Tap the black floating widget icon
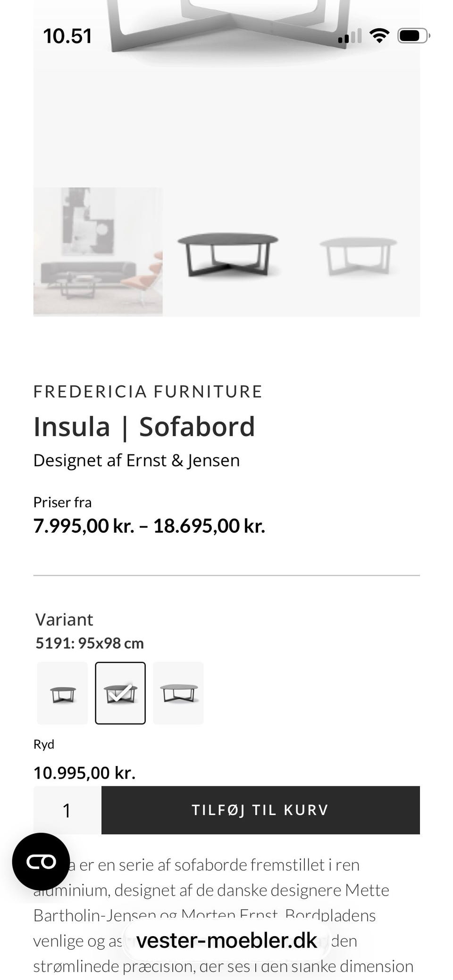Image resolution: width=453 pixels, height=980 pixels. click(41, 861)
